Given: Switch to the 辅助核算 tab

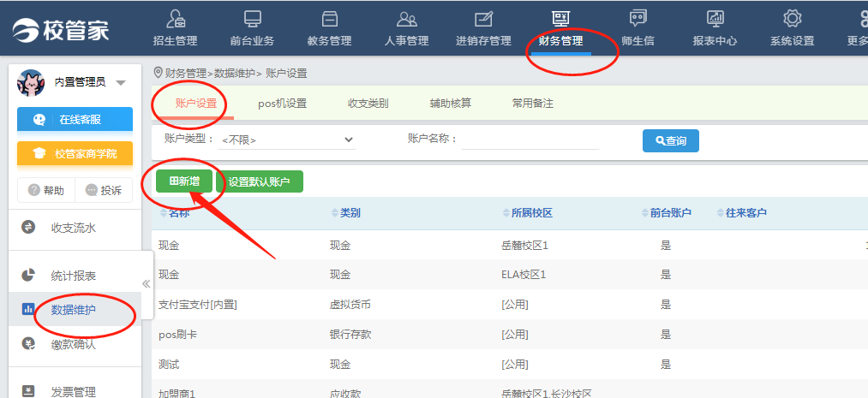Looking at the screenshot, I should (x=451, y=104).
